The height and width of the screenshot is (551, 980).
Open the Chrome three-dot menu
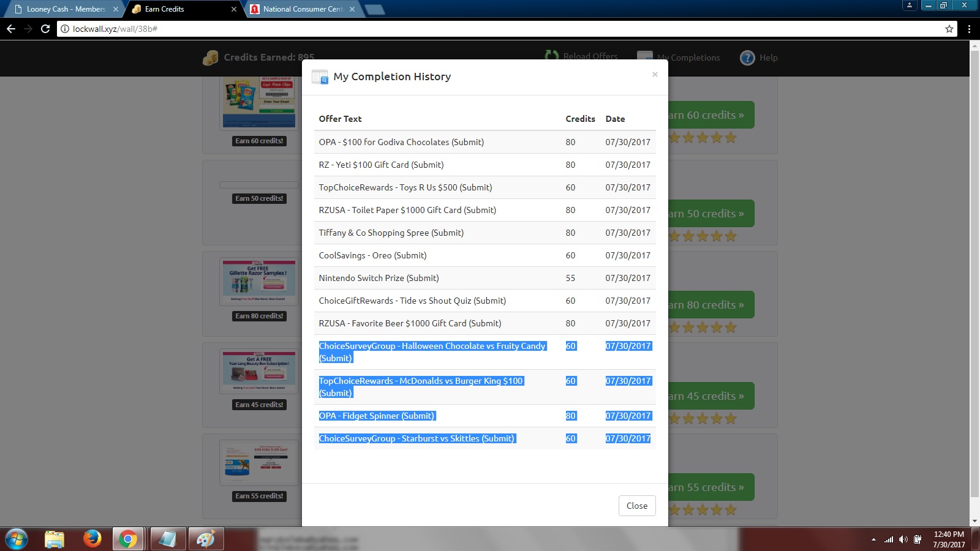click(969, 29)
